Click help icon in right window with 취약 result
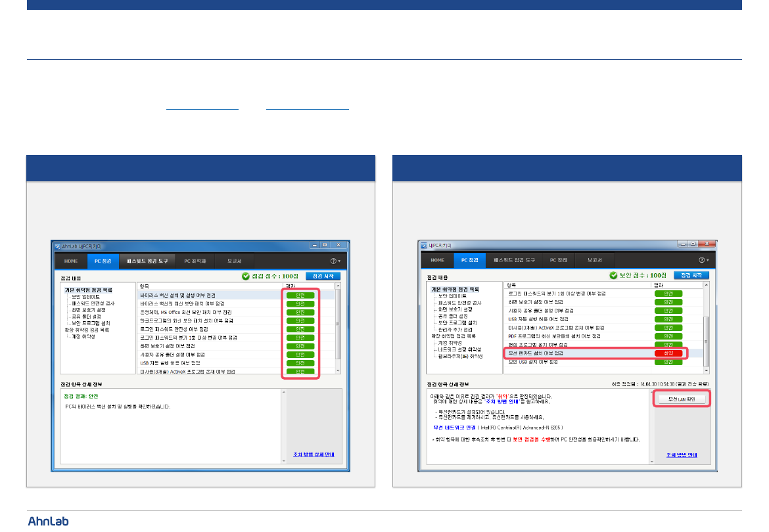The image size is (769, 532). (x=702, y=261)
